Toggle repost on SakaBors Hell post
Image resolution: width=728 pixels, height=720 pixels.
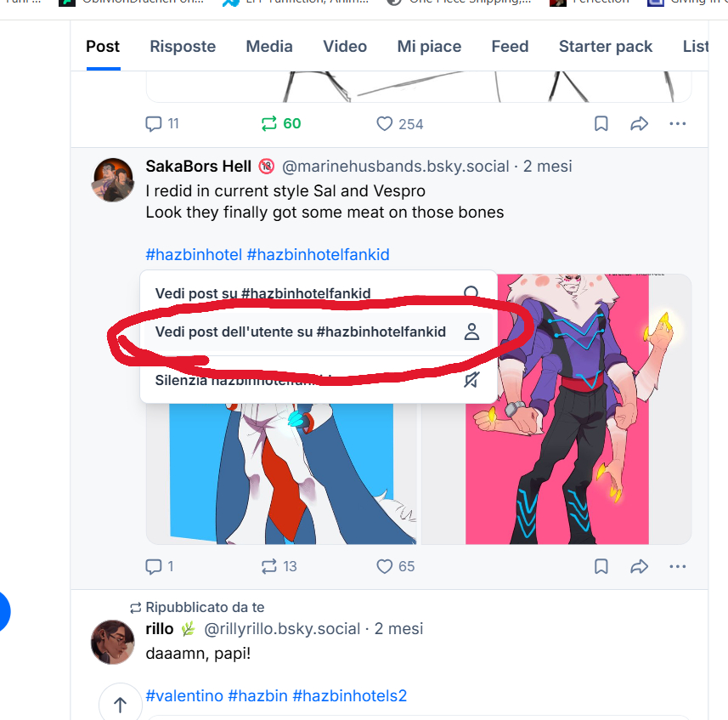coord(269,566)
